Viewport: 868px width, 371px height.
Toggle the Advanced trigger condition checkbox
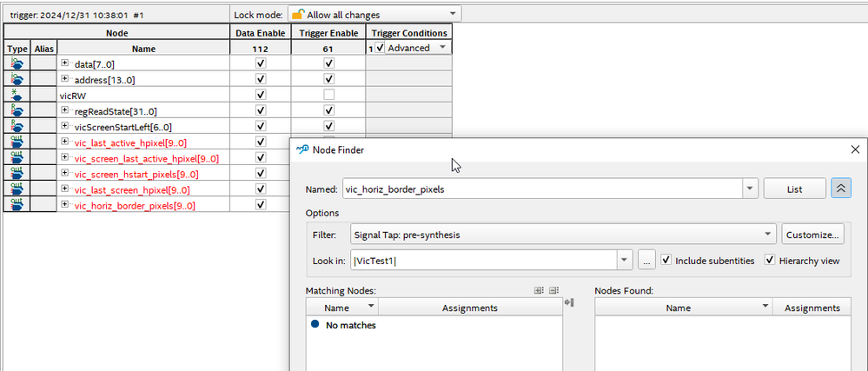coord(380,48)
